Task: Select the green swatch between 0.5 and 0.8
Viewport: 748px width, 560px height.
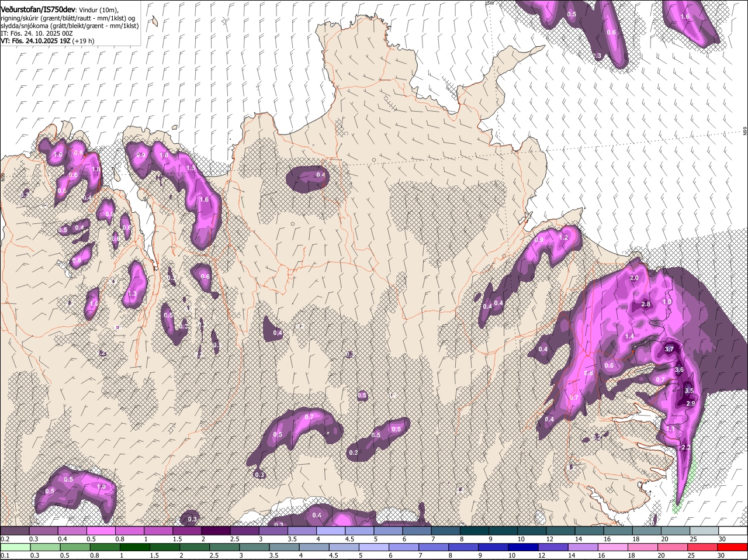Action: (75, 548)
